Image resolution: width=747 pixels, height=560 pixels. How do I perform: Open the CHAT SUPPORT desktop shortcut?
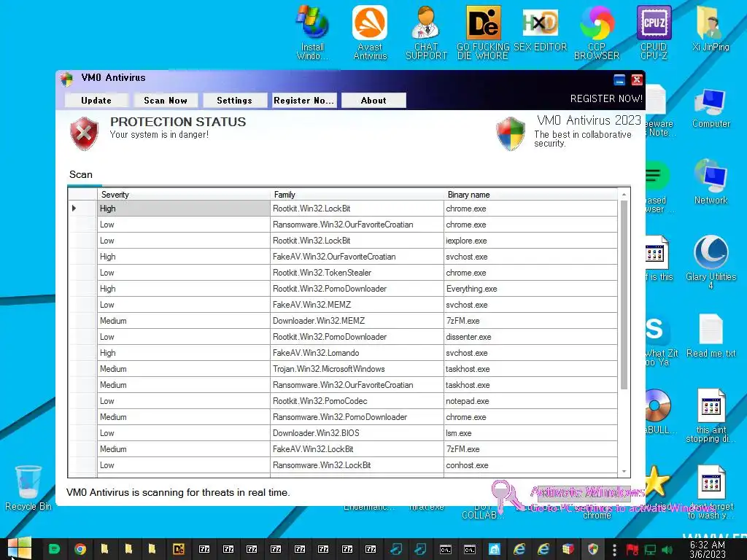(x=426, y=32)
